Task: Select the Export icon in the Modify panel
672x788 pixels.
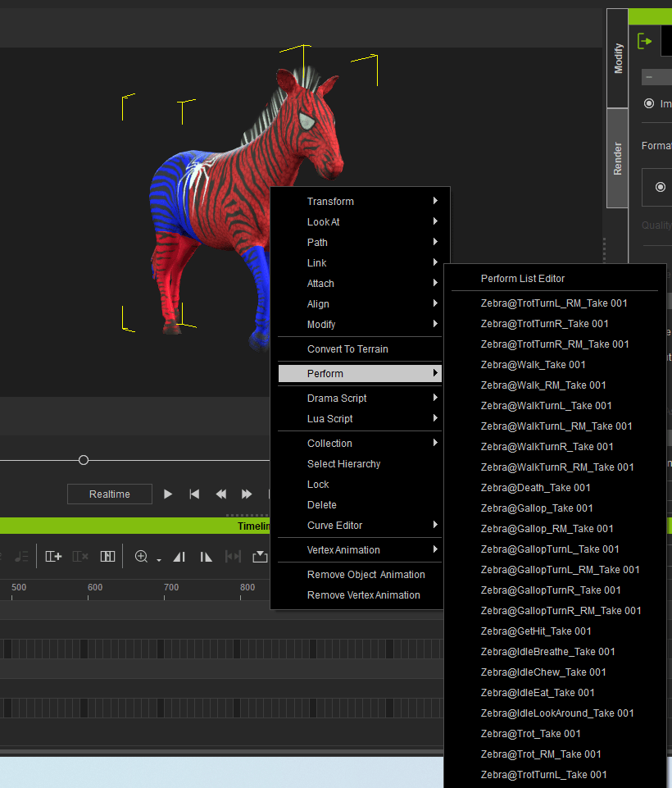Action: pos(644,40)
